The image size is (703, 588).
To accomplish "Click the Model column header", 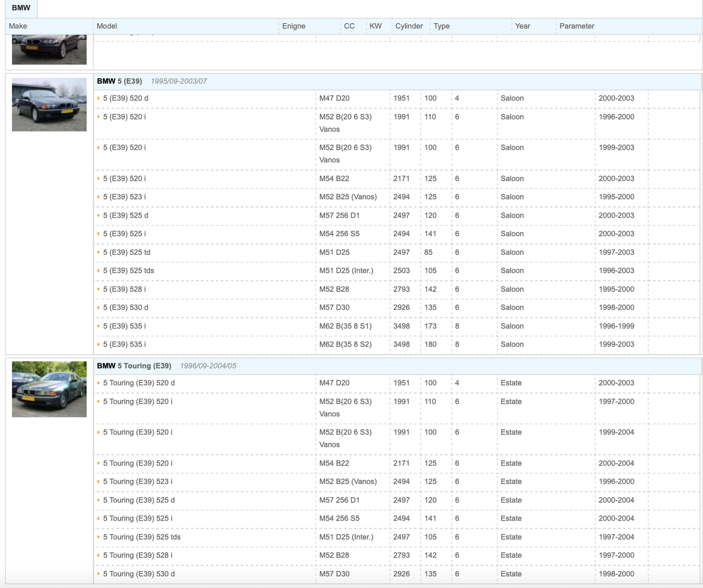I will [107, 26].
